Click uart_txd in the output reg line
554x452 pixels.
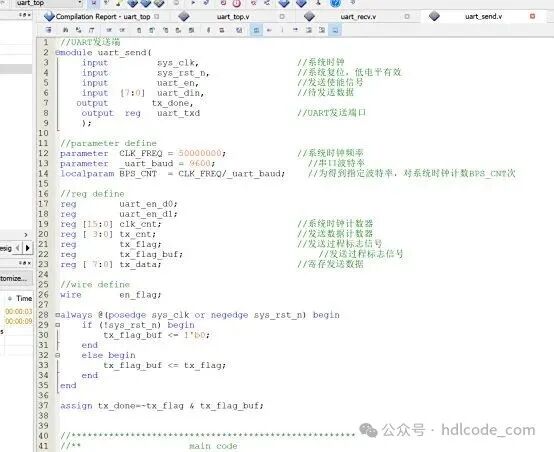178,113
